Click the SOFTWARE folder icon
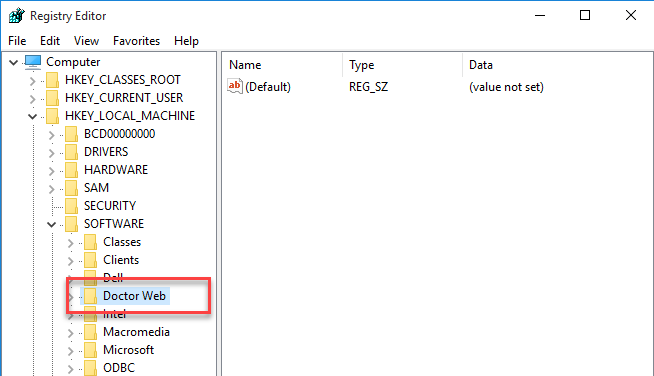Screen dimensions: 654x376 point(71,224)
